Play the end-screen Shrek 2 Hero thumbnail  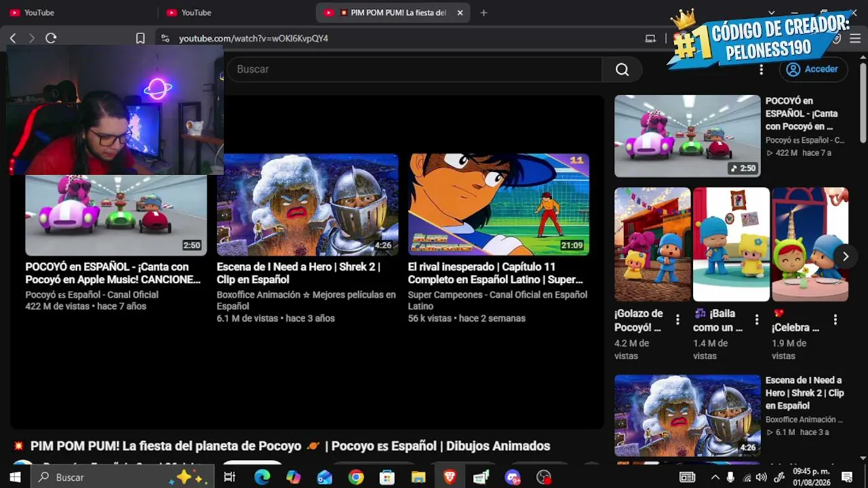point(307,205)
